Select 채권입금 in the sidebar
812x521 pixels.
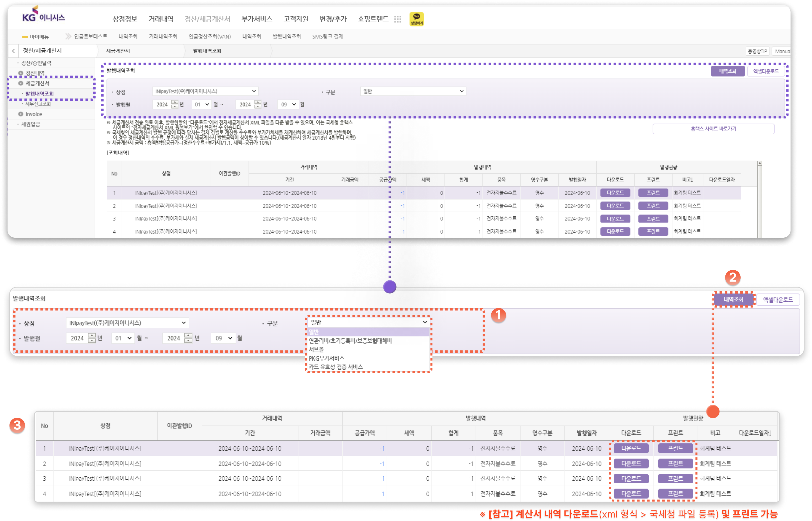pyautogui.click(x=30, y=124)
